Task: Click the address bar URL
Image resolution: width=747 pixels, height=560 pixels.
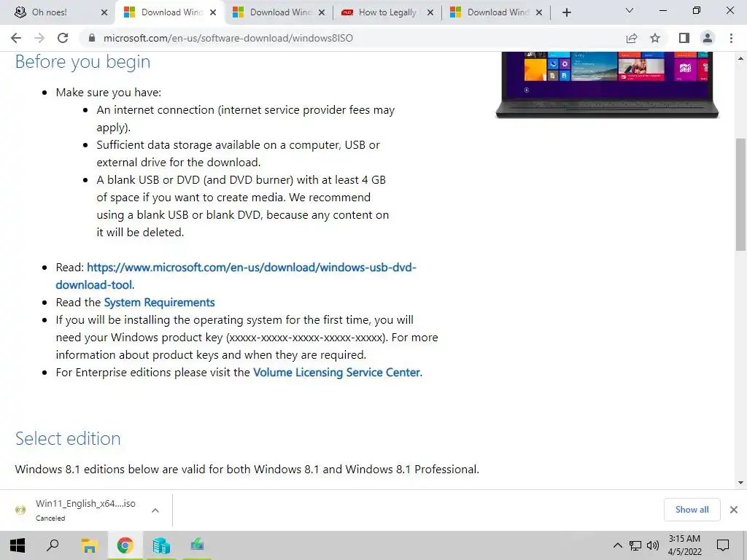Action: click(228, 38)
